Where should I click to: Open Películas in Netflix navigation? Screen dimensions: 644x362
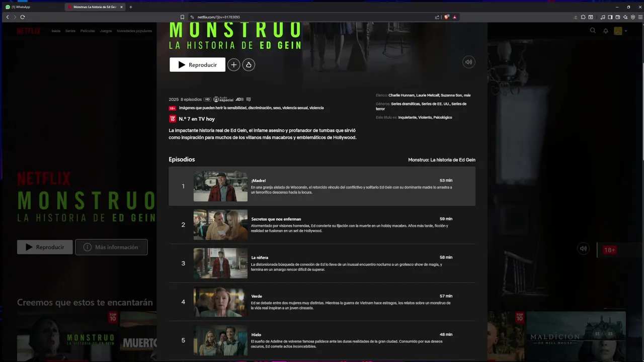pos(88,31)
